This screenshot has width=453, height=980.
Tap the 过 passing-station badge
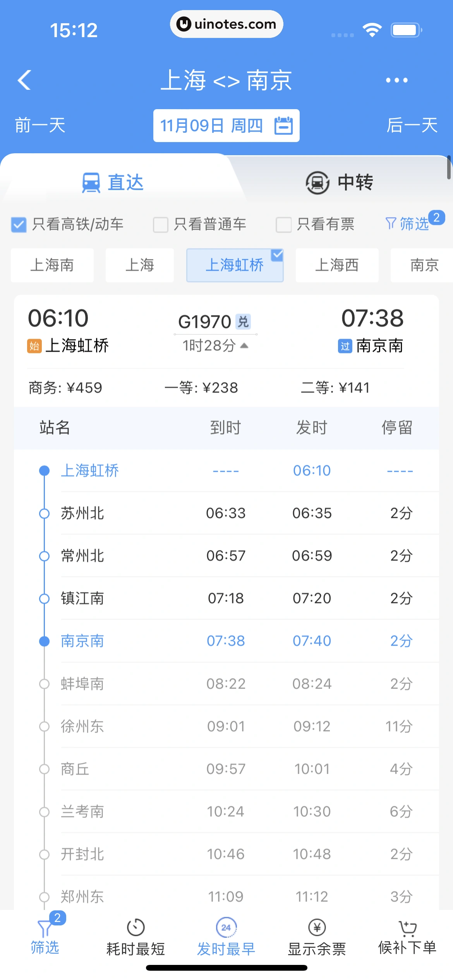[x=345, y=346]
